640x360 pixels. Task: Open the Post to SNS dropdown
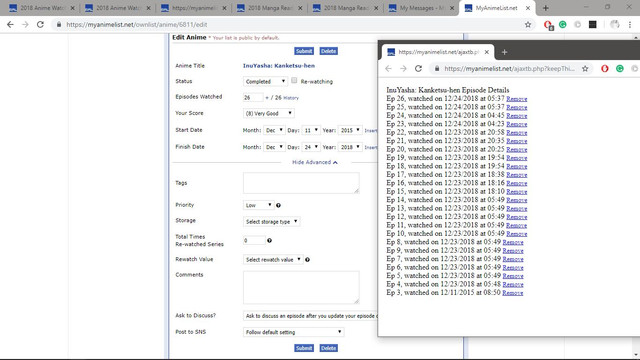(x=293, y=332)
